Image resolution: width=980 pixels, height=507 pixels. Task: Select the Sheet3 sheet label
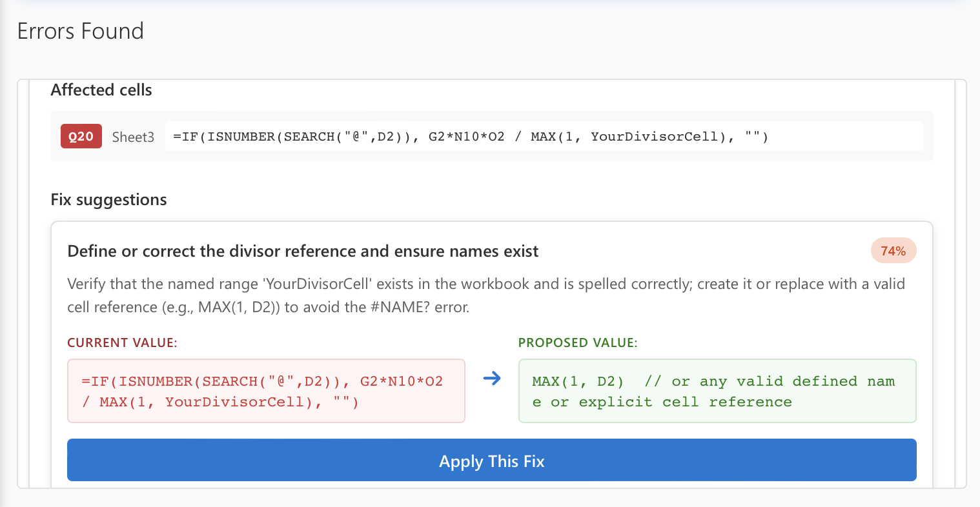pyautogui.click(x=133, y=137)
